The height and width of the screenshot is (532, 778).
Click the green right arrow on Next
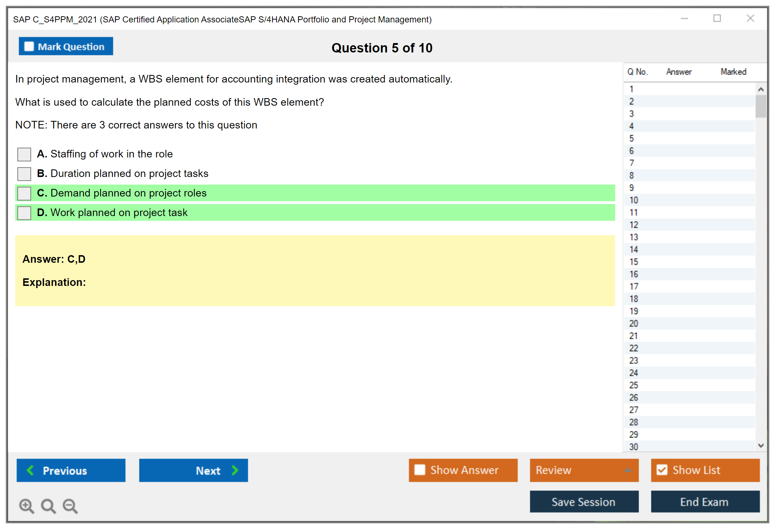(235, 470)
